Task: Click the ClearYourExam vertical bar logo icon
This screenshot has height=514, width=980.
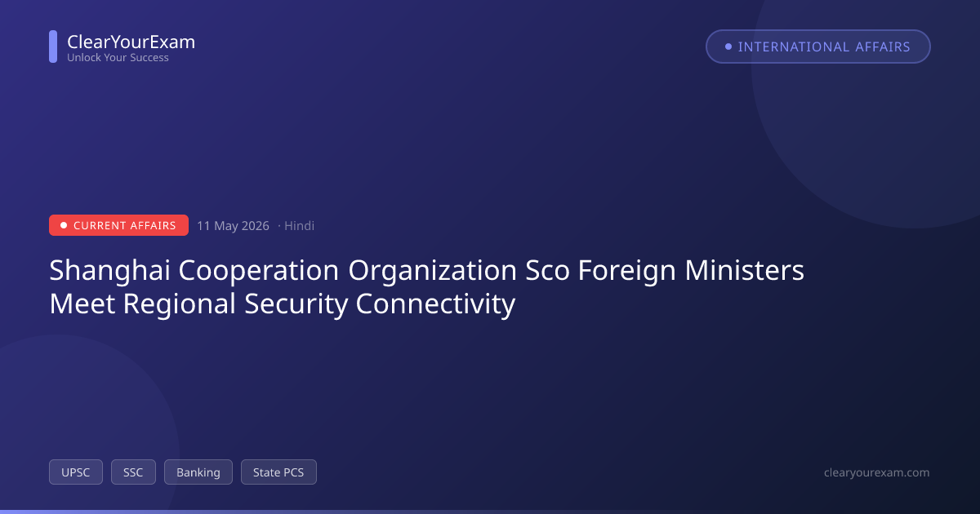Action: [53, 47]
